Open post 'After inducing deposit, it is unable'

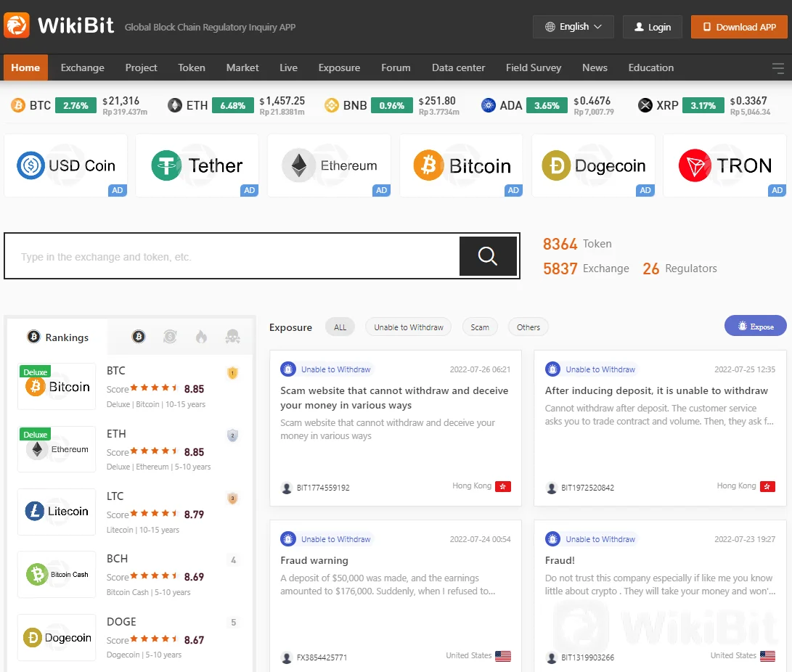(x=656, y=390)
